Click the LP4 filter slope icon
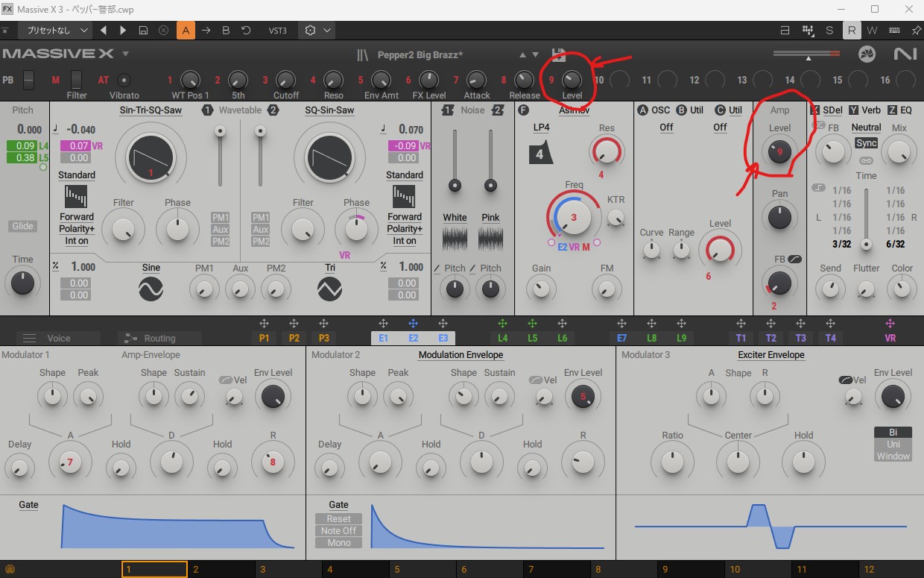 pos(541,153)
